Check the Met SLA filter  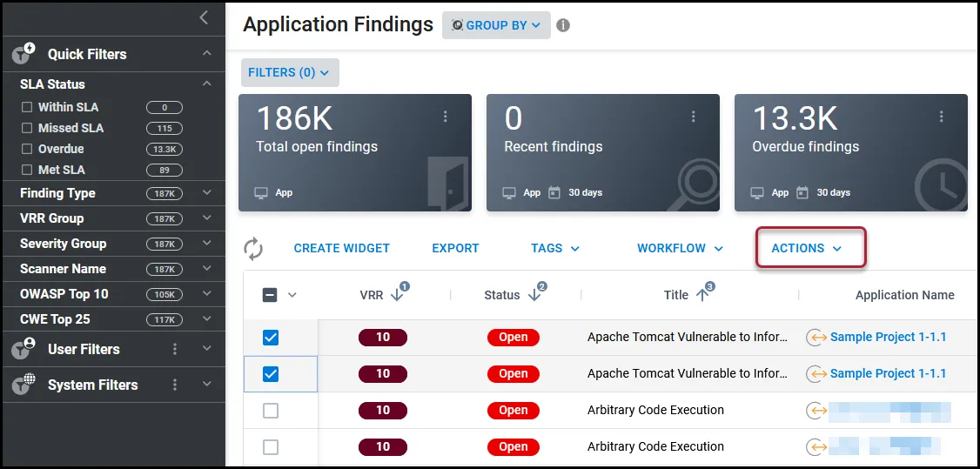pyautogui.click(x=27, y=169)
